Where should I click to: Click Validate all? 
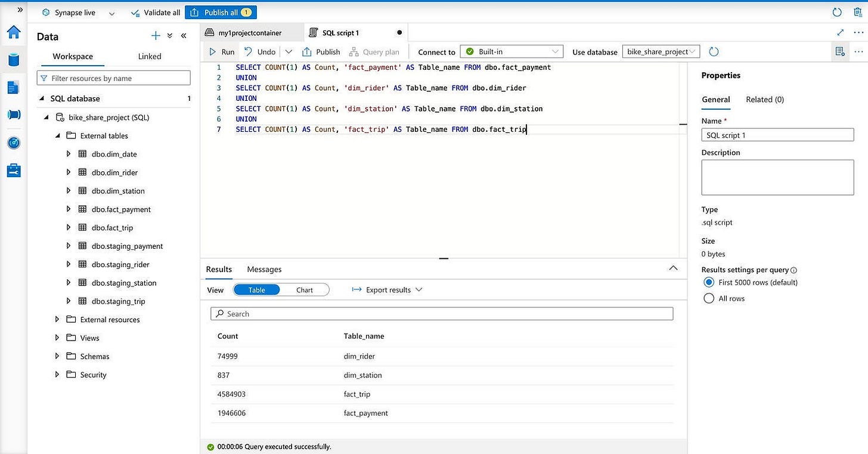click(155, 13)
